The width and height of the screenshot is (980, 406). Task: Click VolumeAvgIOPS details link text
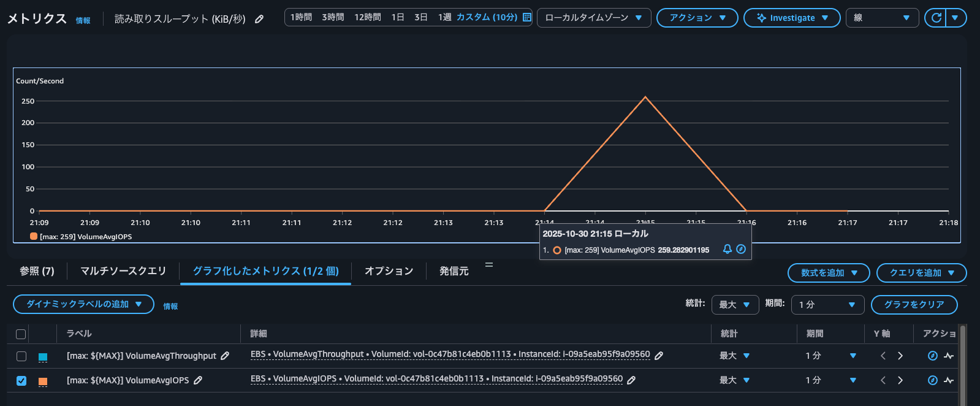click(x=436, y=378)
